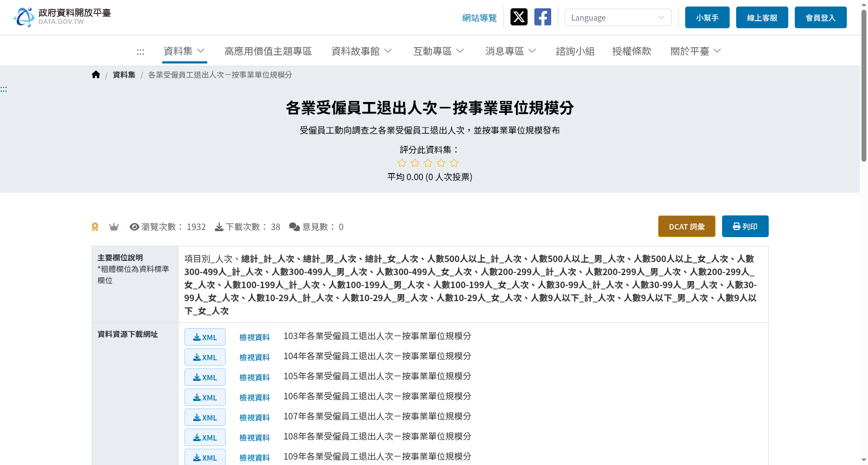Open the X (Twitter) social icon
This screenshot has width=868, height=465.
point(519,17)
